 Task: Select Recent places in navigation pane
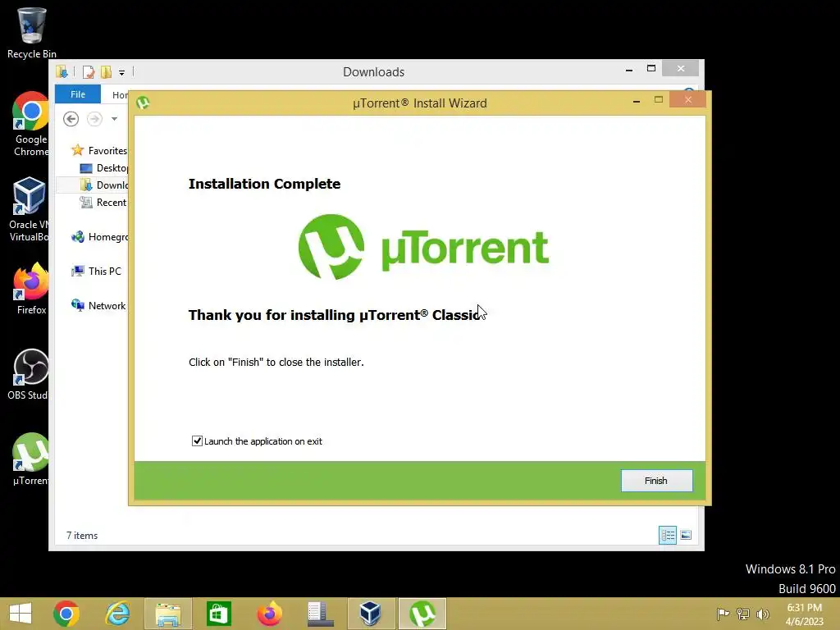(x=103, y=203)
